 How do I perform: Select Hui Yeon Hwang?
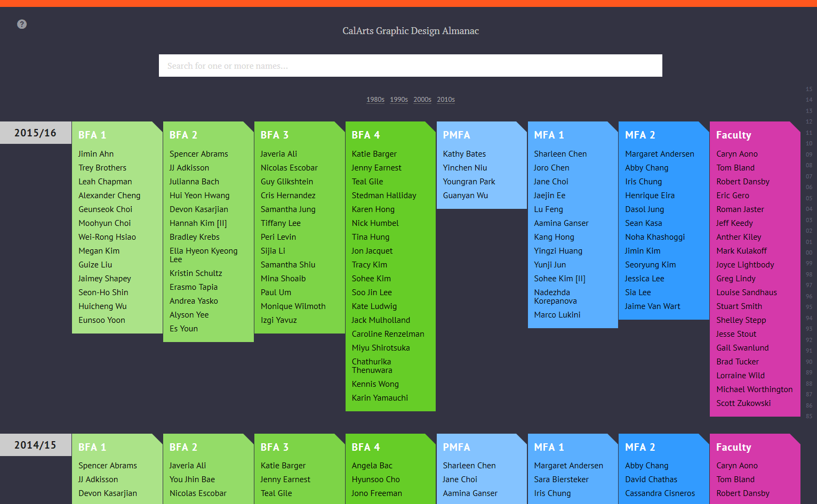point(199,196)
